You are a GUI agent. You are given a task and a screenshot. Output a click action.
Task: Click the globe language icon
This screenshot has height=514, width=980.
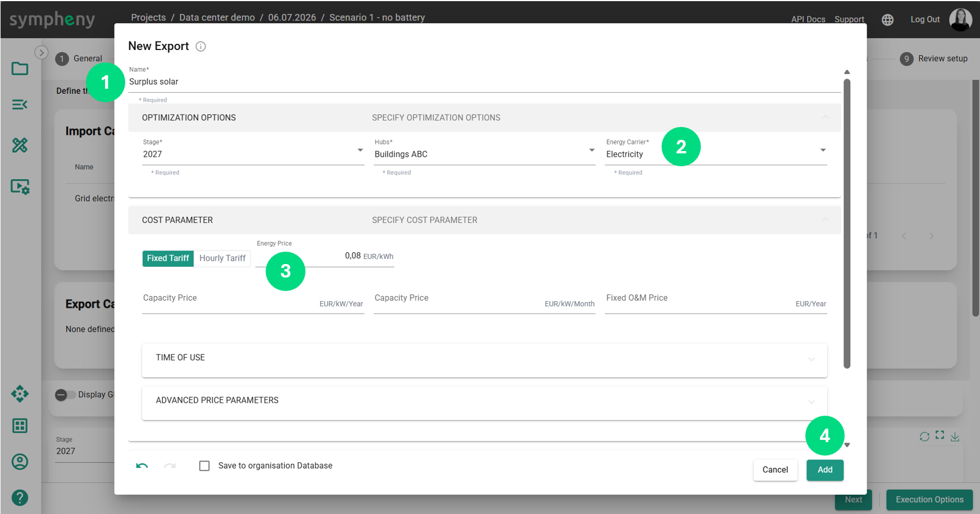coord(887,20)
